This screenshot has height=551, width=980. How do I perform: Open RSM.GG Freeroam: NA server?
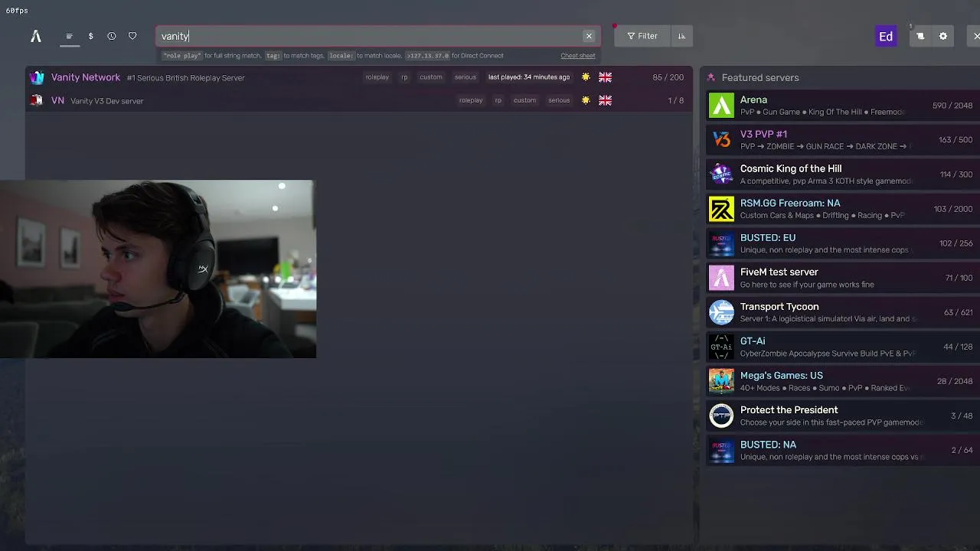pyautogui.click(x=843, y=209)
